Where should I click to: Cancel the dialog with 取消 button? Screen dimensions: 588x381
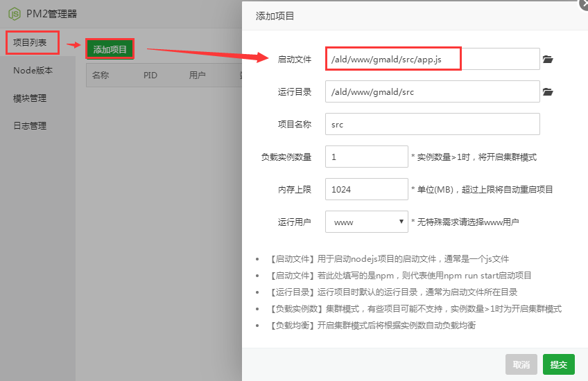click(x=521, y=364)
